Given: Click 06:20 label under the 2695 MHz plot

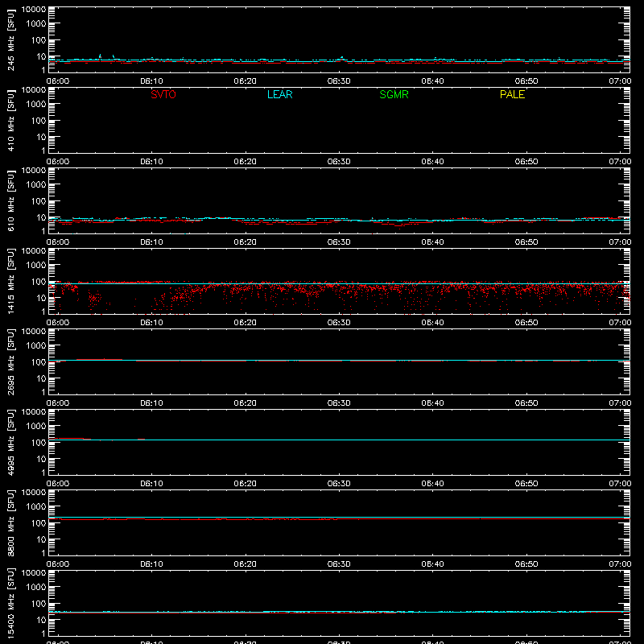Looking at the screenshot, I should [x=246, y=403].
